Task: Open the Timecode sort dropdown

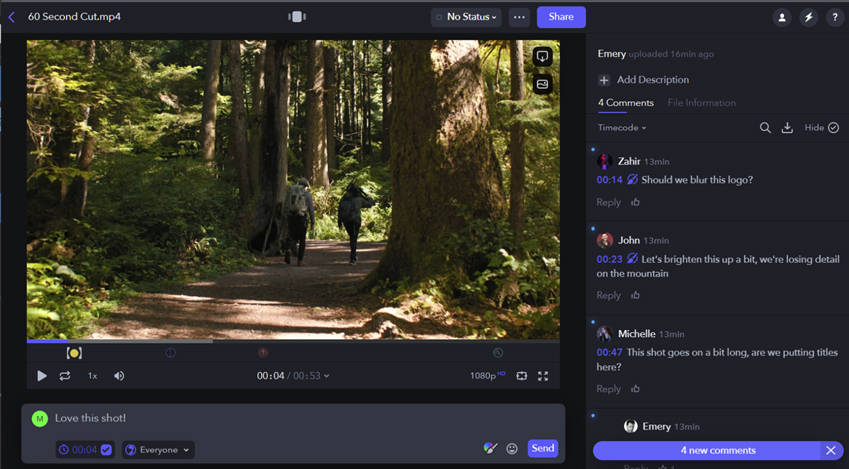Action: pos(622,128)
